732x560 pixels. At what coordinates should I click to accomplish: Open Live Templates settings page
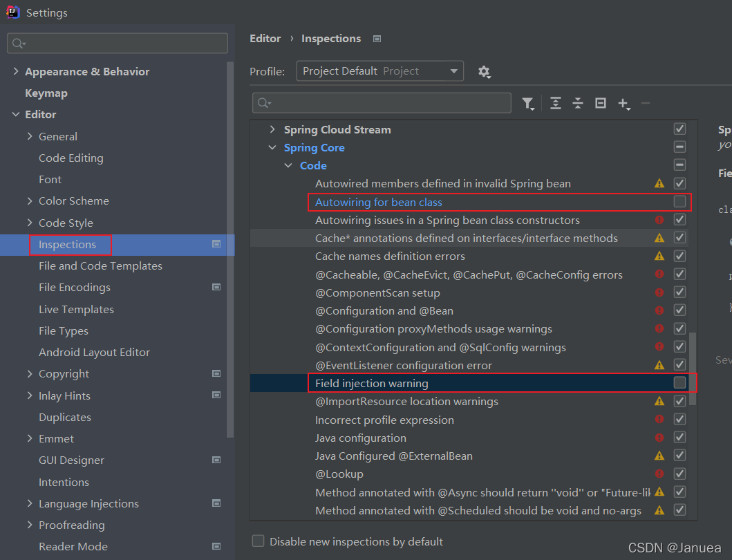[76, 309]
